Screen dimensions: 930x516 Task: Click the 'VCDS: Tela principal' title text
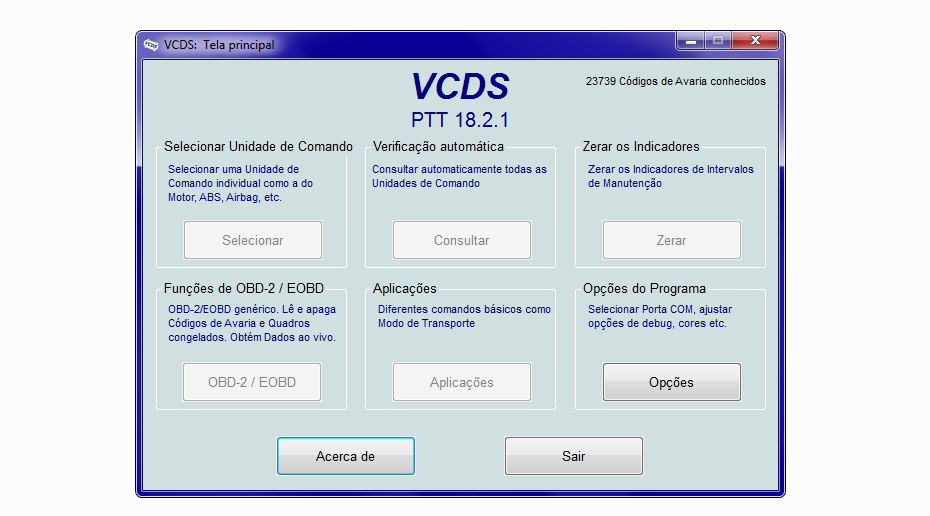219,45
